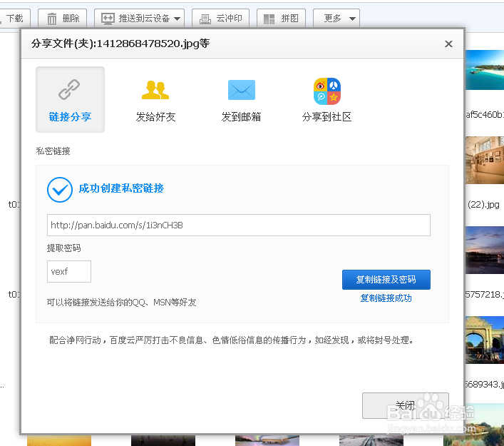Click the 复制链接及密码 button

(386, 280)
